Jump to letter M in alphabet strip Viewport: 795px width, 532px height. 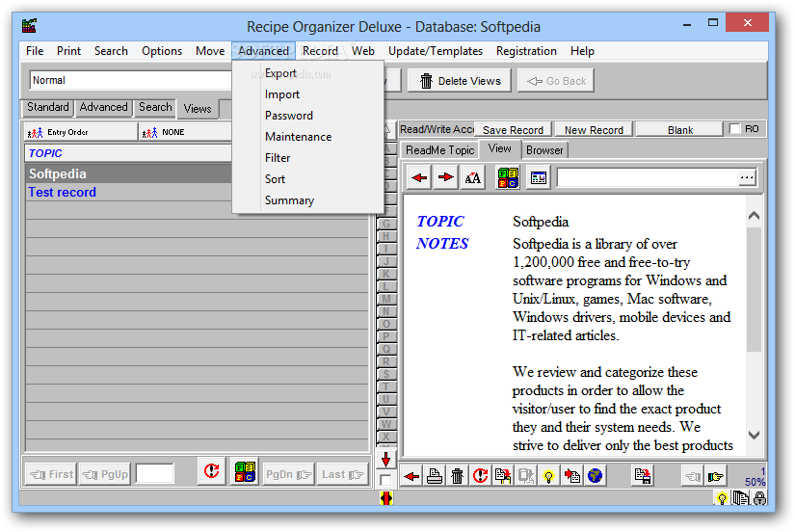pos(386,299)
